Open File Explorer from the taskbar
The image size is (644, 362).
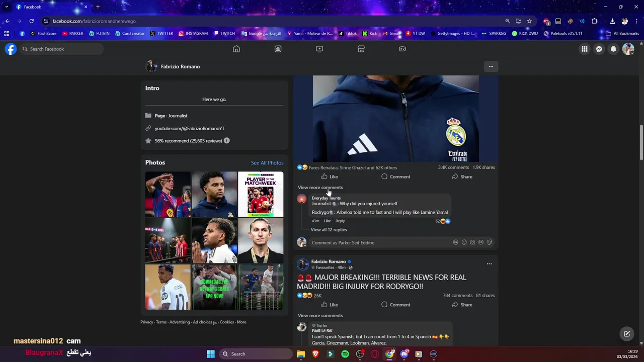pyautogui.click(x=300, y=354)
